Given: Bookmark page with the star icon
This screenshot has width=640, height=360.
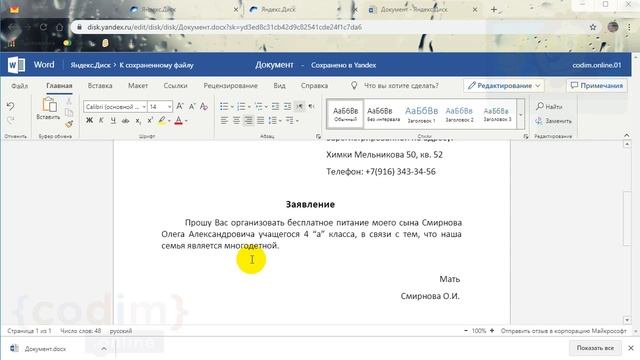Looking at the screenshot, I should 593,27.
